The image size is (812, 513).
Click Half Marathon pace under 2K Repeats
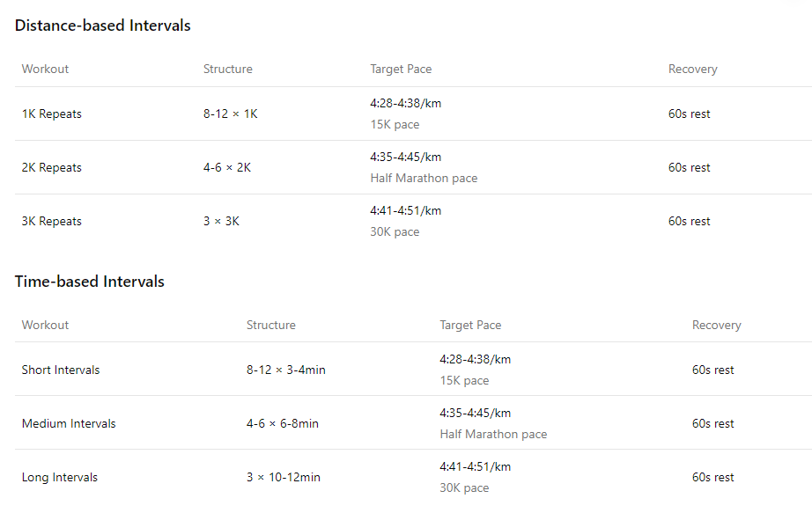[x=424, y=178]
